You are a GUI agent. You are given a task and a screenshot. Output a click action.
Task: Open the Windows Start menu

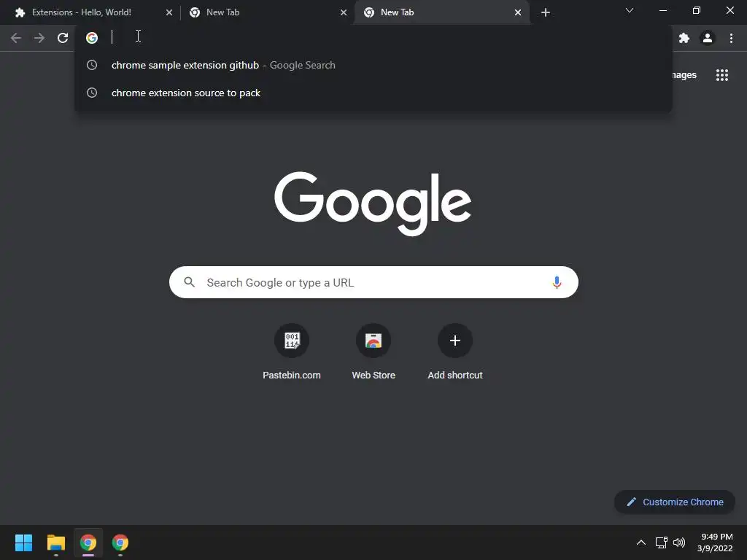(23, 542)
